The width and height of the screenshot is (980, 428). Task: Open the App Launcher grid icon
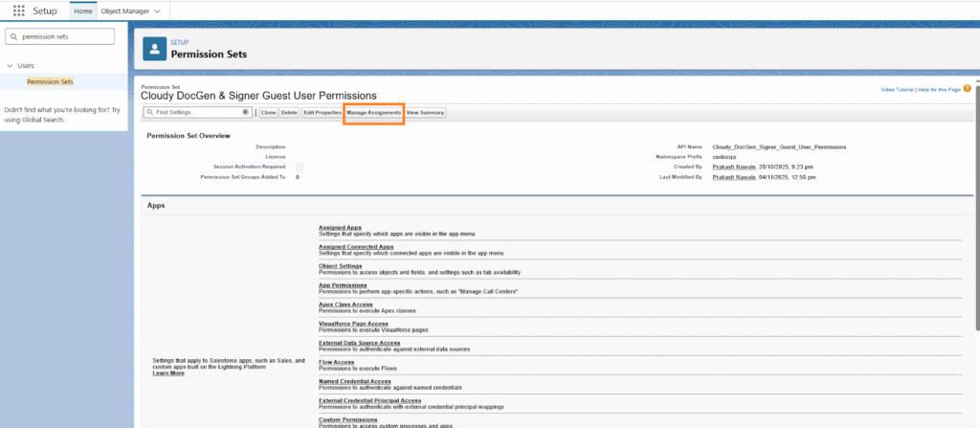pyautogui.click(x=19, y=11)
